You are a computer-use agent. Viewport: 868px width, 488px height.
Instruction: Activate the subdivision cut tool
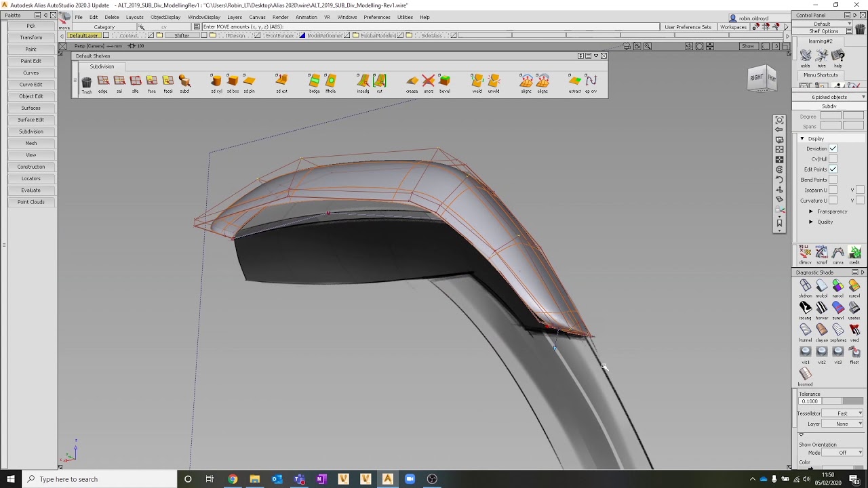pos(379,83)
